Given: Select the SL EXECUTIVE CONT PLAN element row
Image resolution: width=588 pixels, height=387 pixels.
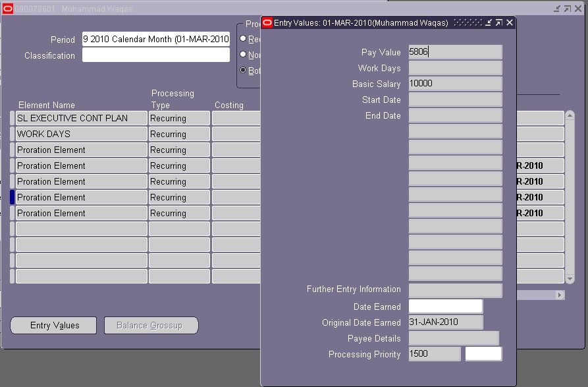Looking at the screenshot, I should (x=80, y=118).
